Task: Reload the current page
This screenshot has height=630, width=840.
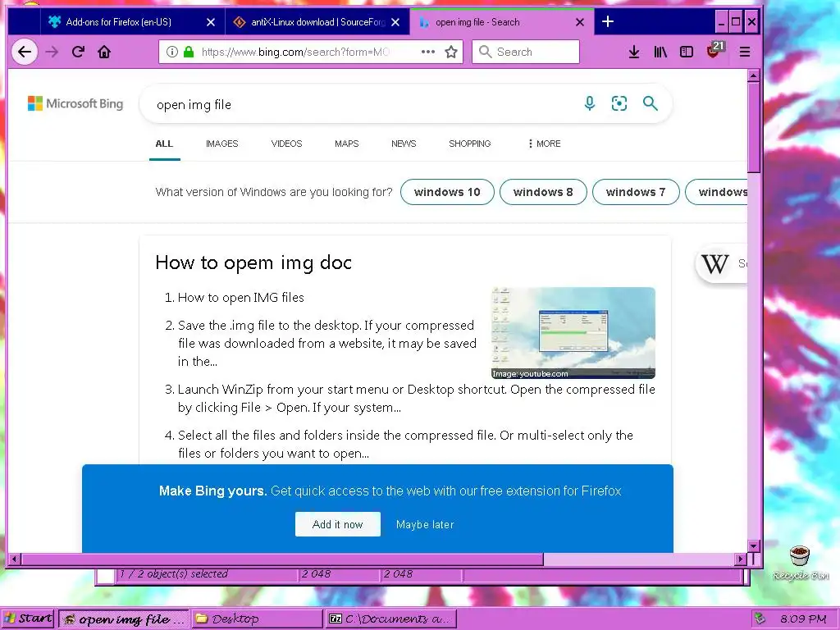Action: [78, 52]
